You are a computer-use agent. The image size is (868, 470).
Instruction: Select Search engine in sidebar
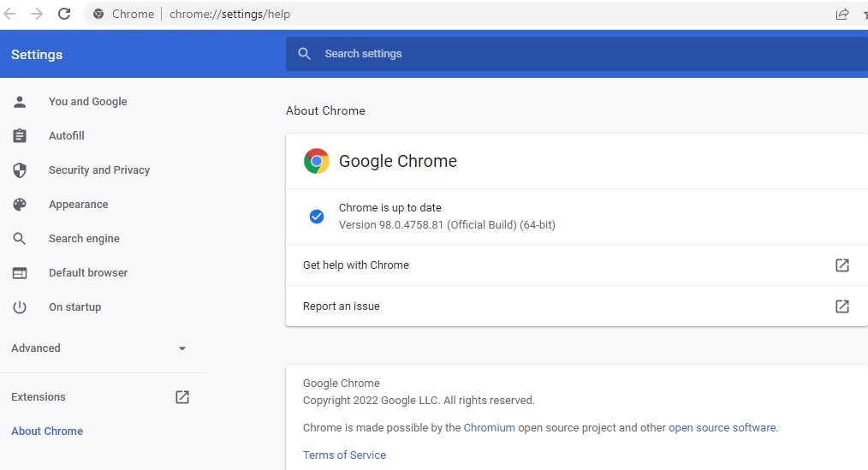point(84,239)
